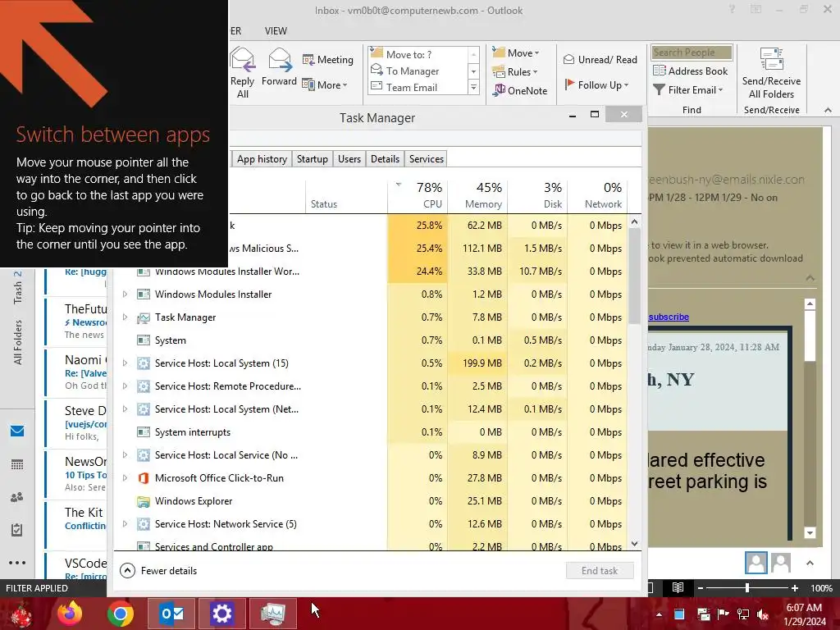Switch to the Details tab
Image resolution: width=840 pixels, height=630 pixels.
point(385,159)
